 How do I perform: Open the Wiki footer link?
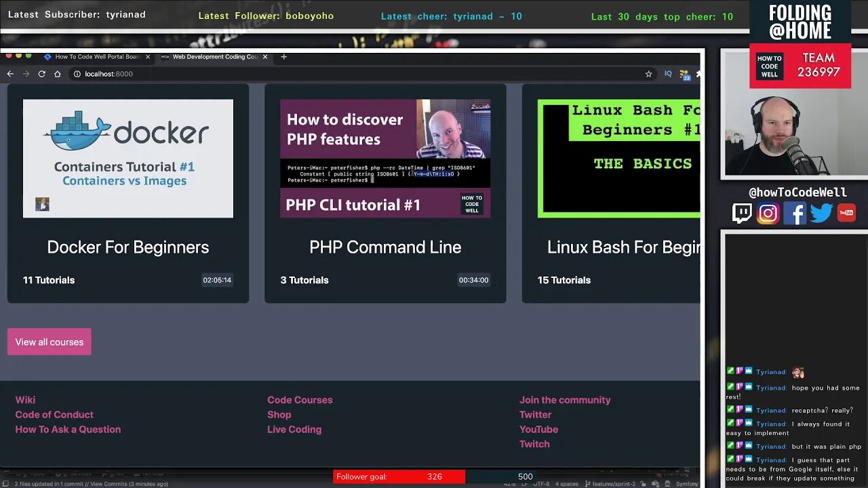25,400
